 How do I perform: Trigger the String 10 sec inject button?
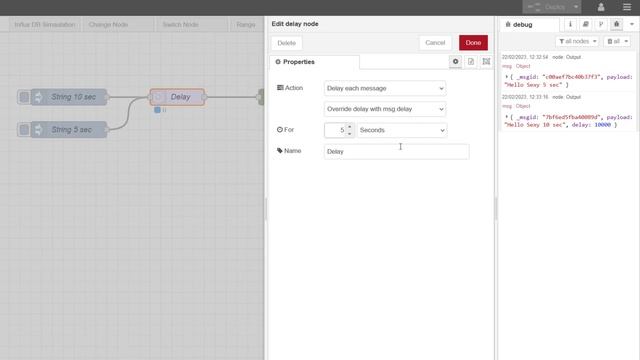pyautogui.click(x=24, y=97)
